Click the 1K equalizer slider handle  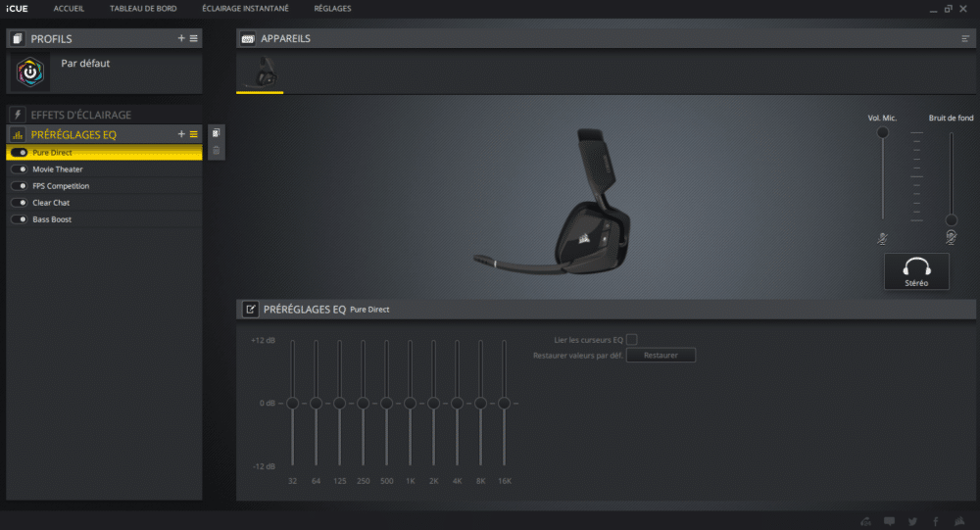click(x=410, y=404)
